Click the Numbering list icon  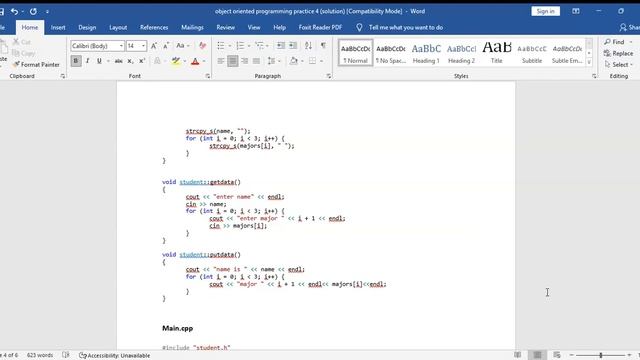(240, 46)
